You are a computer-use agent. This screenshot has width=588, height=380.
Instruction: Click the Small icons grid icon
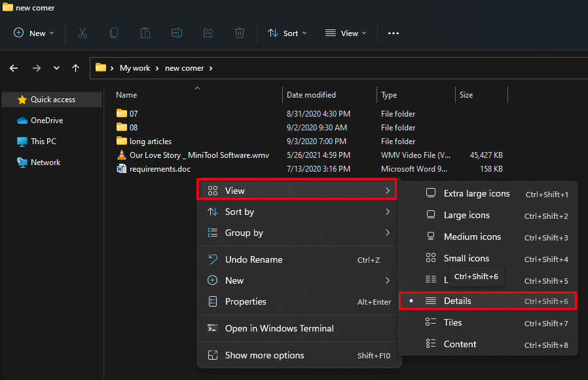[431, 257]
